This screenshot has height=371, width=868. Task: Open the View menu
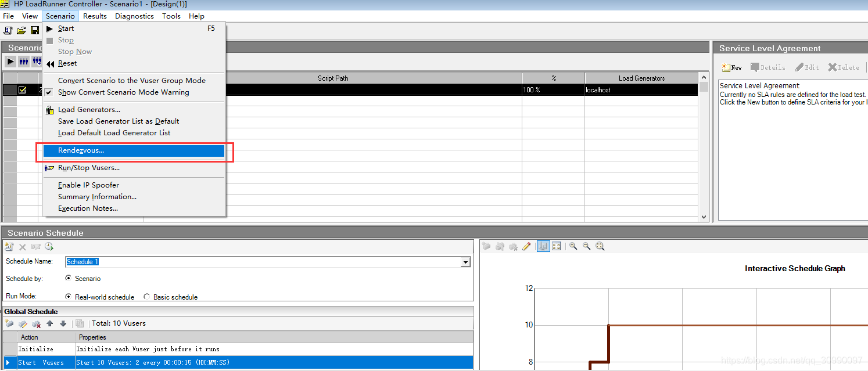[30, 16]
